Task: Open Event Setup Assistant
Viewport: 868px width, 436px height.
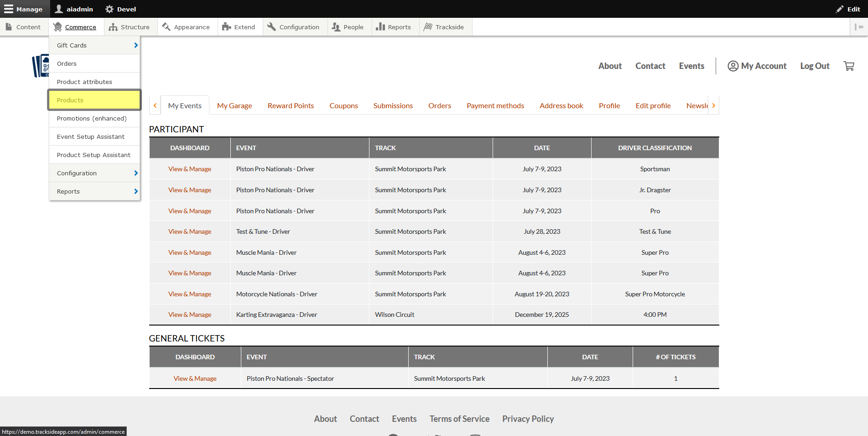Action: tap(94, 137)
